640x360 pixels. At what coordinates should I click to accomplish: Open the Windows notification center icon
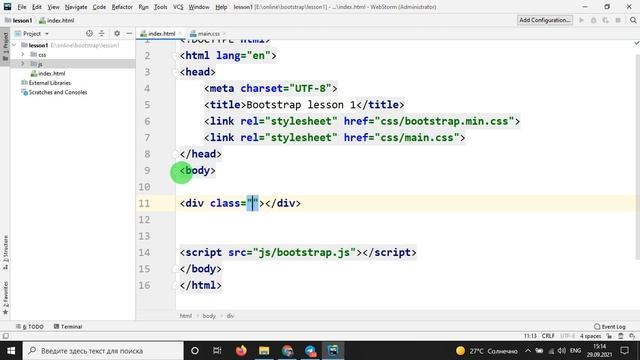[624, 351]
